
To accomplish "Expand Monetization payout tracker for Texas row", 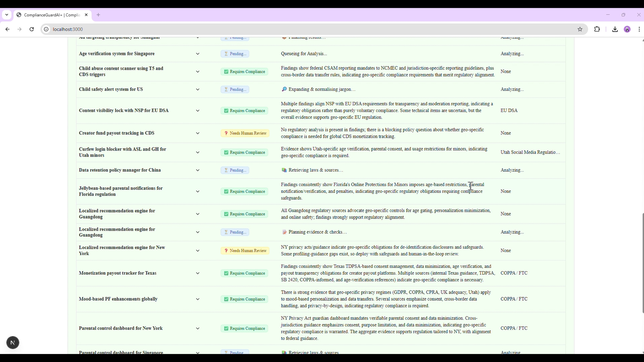I will [198, 273].
